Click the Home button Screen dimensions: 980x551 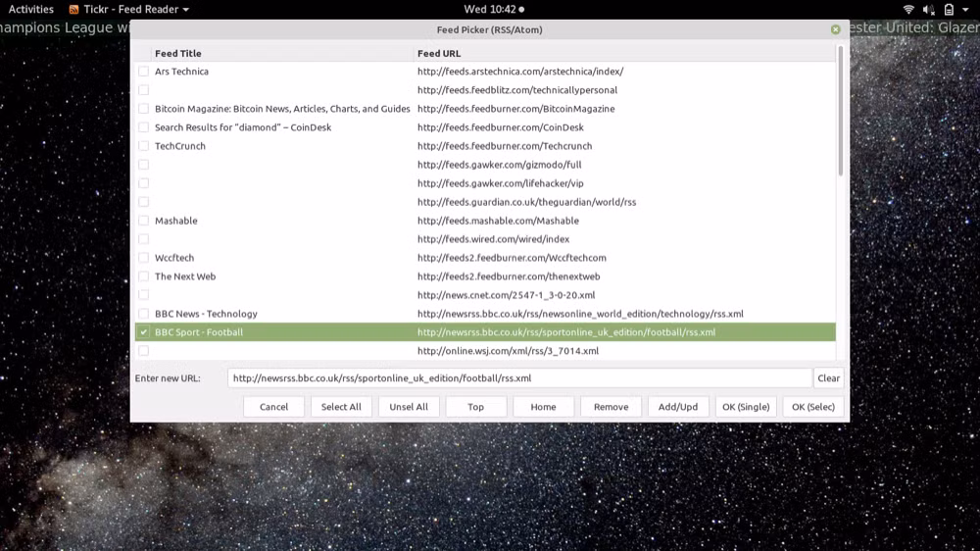(x=543, y=407)
